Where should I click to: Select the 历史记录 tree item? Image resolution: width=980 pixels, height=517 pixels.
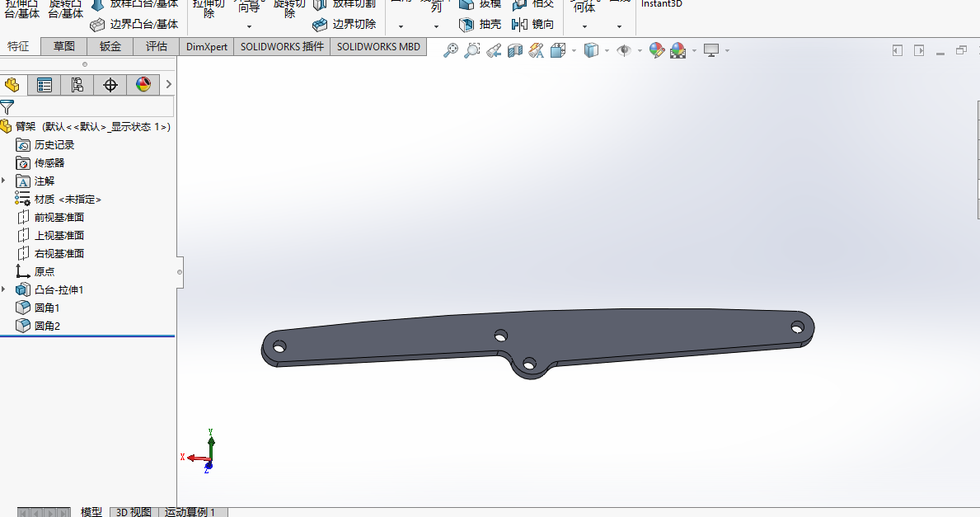45,145
